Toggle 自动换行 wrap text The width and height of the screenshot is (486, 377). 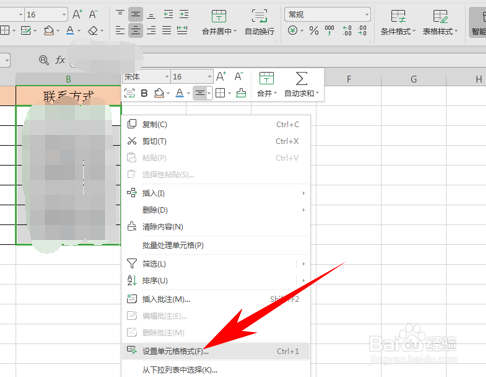(x=259, y=22)
